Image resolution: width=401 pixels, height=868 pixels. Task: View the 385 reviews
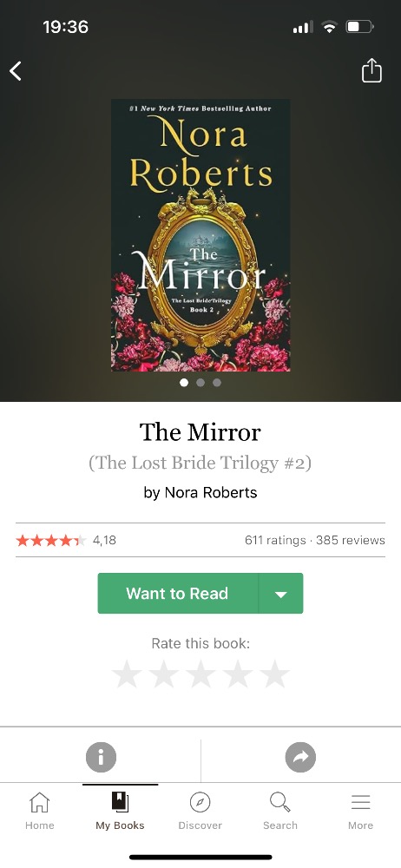(350, 540)
